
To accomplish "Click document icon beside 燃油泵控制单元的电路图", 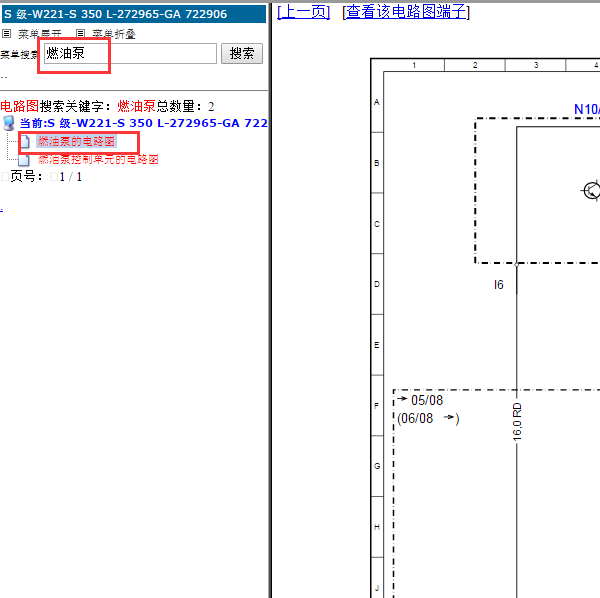I will point(24,160).
